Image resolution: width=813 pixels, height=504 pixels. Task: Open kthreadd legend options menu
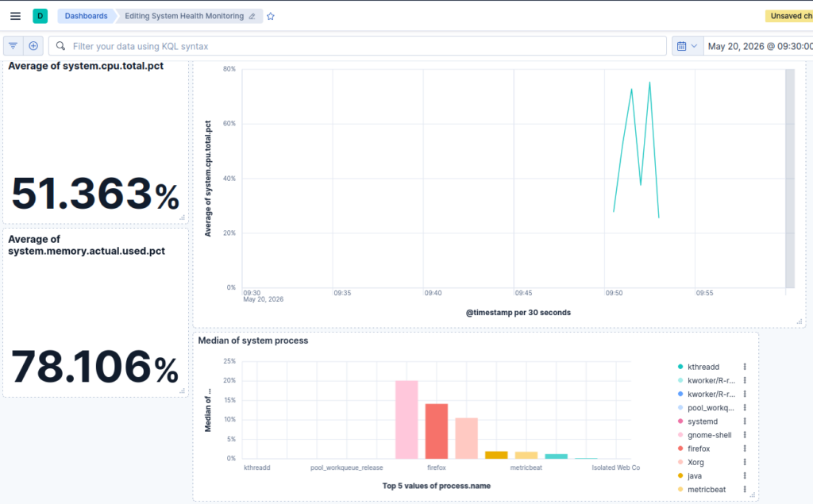[745, 367]
